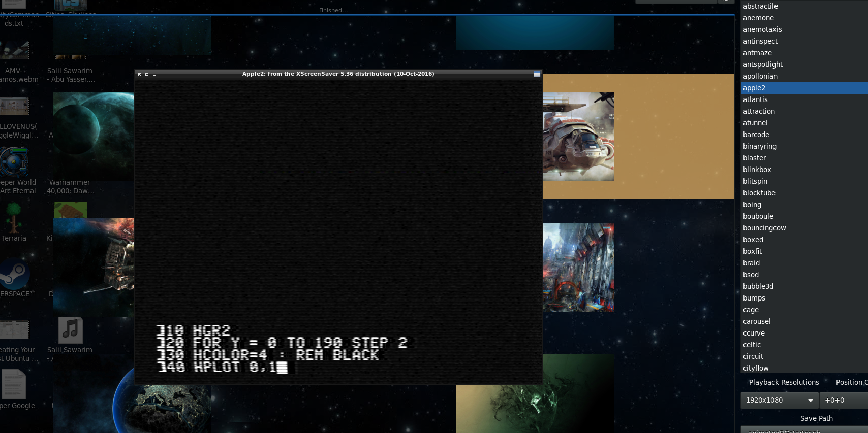Click the Save Path text field
The height and width of the screenshot is (433, 868).
pyautogui.click(x=804, y=430)
